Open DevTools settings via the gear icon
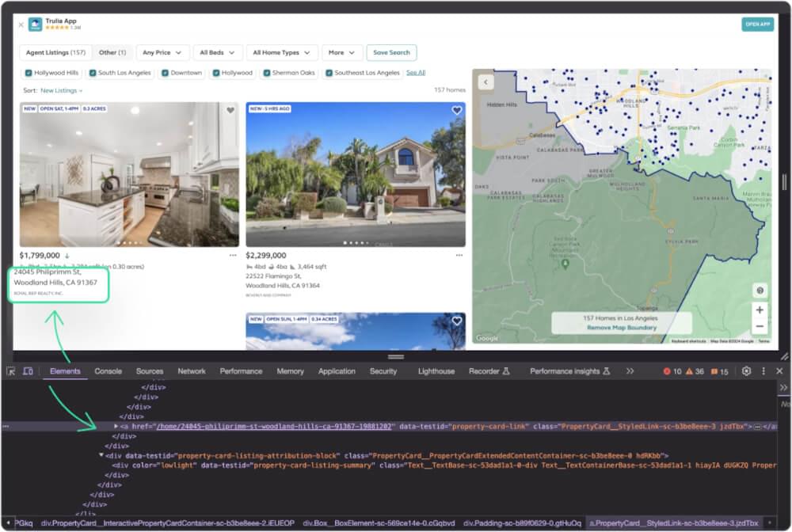This screenshot has height=532, width=792. (x=746, y=370)
